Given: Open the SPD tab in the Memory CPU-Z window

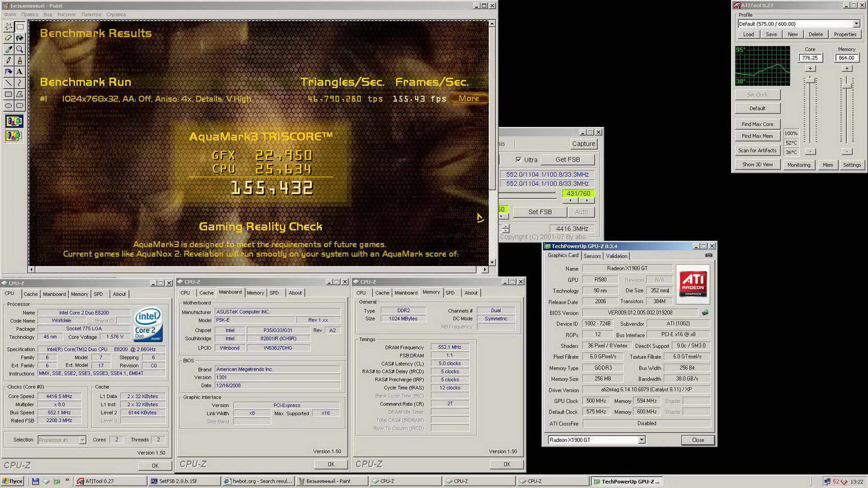Looking at the screenshot, I should point(450,293).
